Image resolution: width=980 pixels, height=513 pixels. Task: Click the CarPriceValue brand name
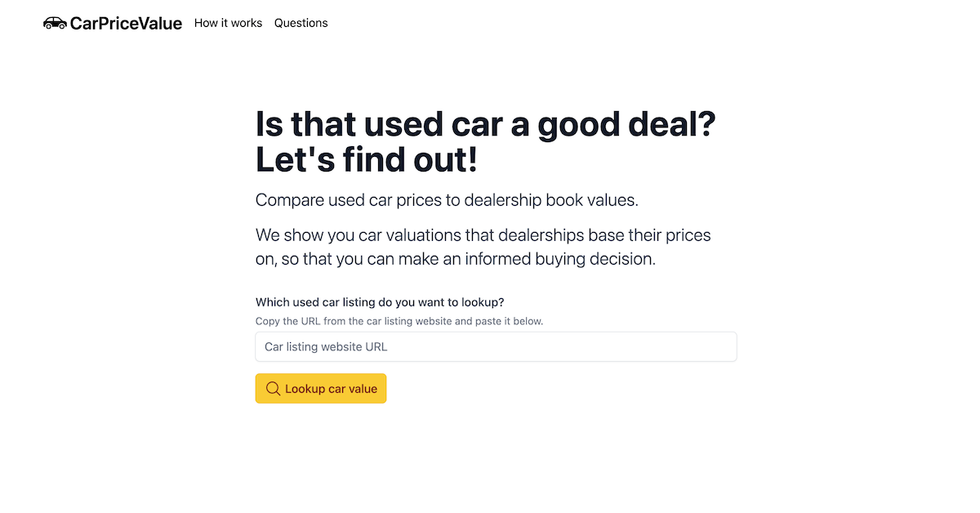(127, 23)
